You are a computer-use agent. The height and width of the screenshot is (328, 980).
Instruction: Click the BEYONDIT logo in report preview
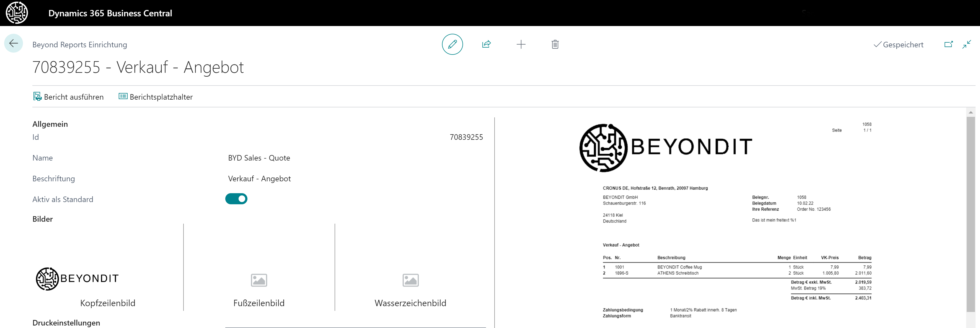click(666, 148)
